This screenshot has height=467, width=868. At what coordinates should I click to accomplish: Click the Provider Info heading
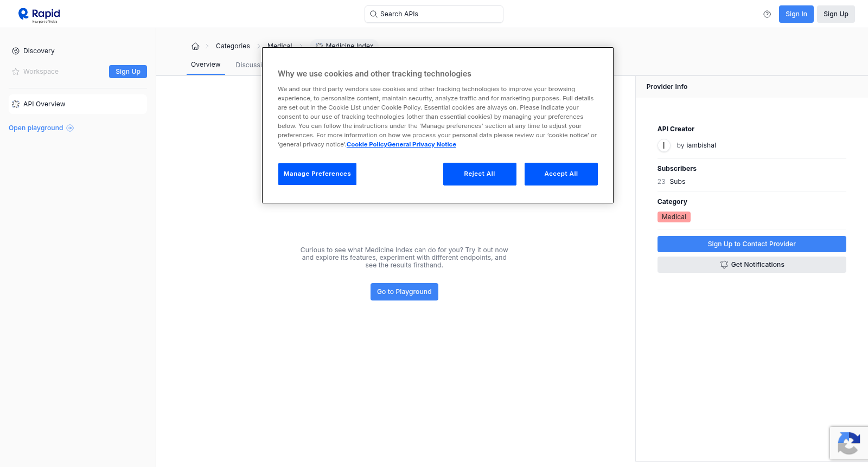pyautogui.click(x=667, y=87)
